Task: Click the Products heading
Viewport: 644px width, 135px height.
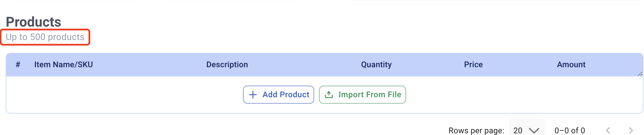Action: point(33,22)
